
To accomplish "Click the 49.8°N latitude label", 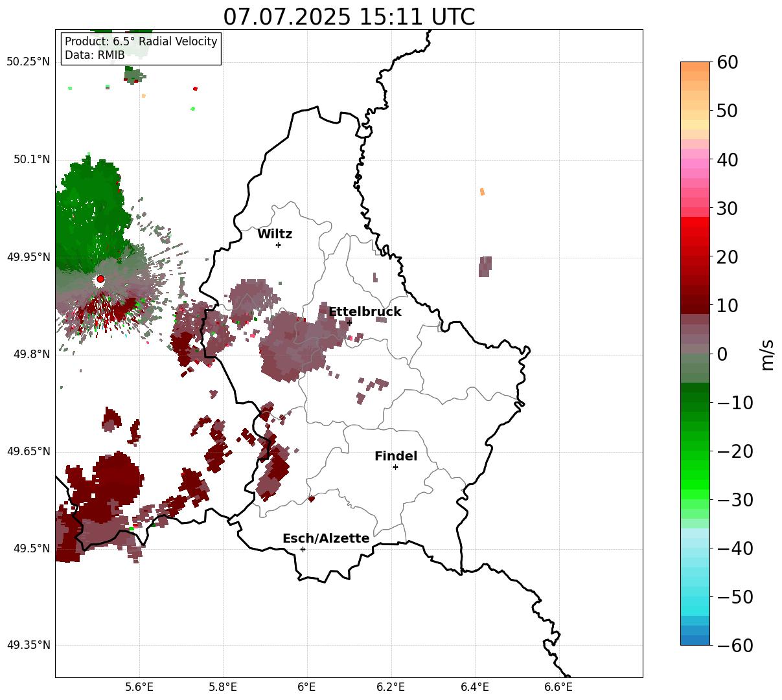I will (x=32, y=354).
